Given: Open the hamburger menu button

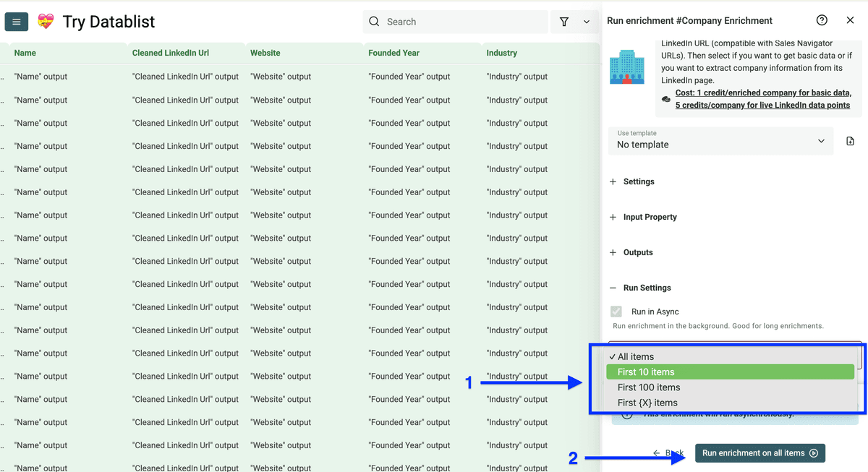Looking at the screenshot, I should [17, 22].
